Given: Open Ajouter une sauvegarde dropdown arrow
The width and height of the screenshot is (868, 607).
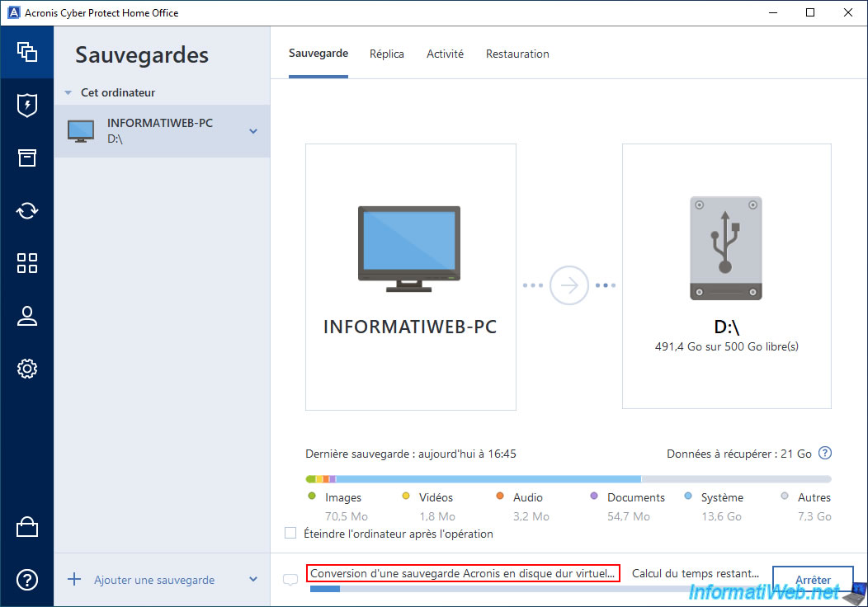Looking at the screenshot, I should (253, 579).
